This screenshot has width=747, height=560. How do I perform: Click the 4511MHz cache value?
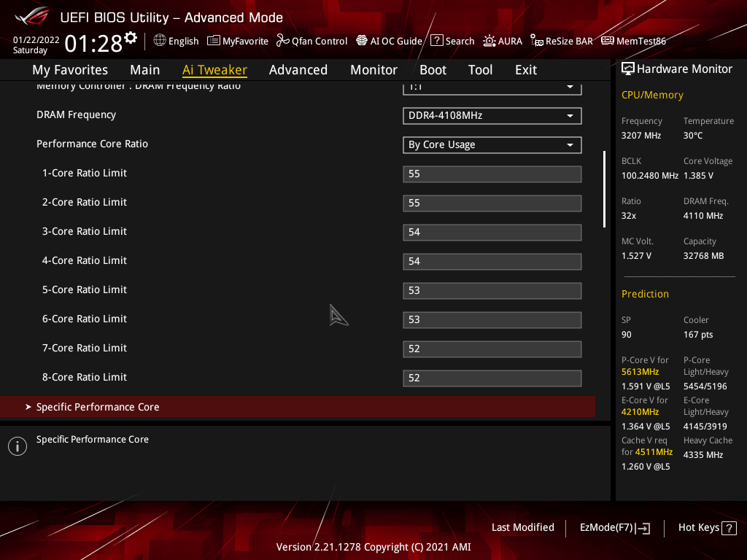click(x=654, y=452)
